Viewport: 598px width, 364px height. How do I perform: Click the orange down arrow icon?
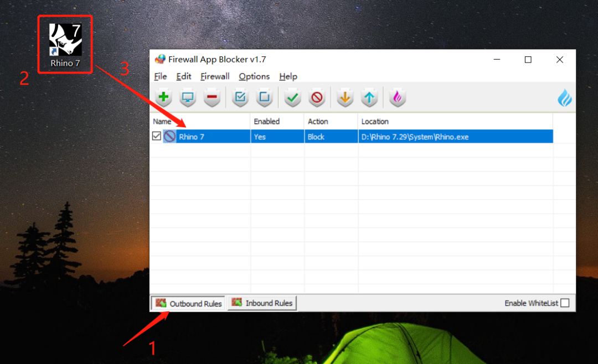[345, 98]
